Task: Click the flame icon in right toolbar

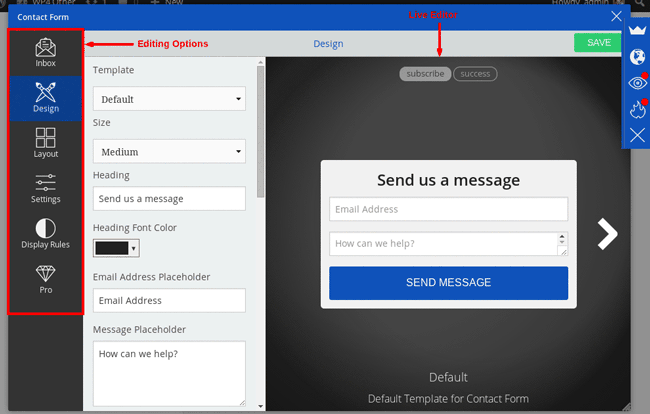Action: tap(637, 109)
